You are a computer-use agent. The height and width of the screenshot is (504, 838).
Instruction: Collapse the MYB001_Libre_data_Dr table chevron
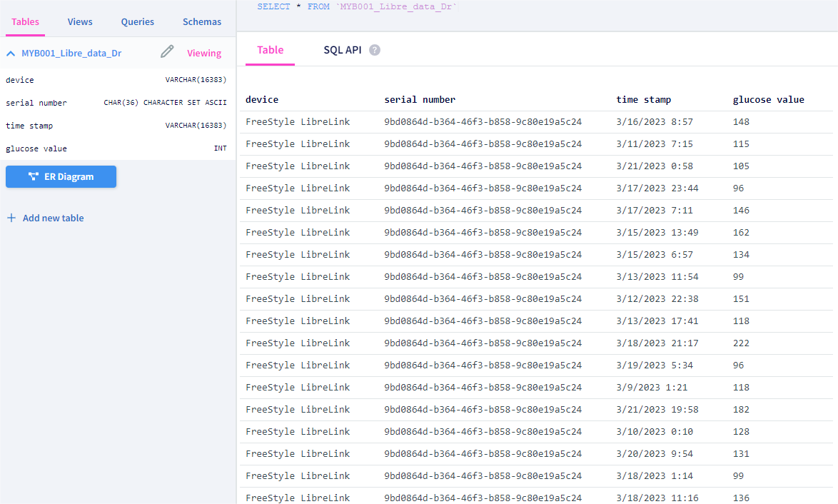coord(11,54)
